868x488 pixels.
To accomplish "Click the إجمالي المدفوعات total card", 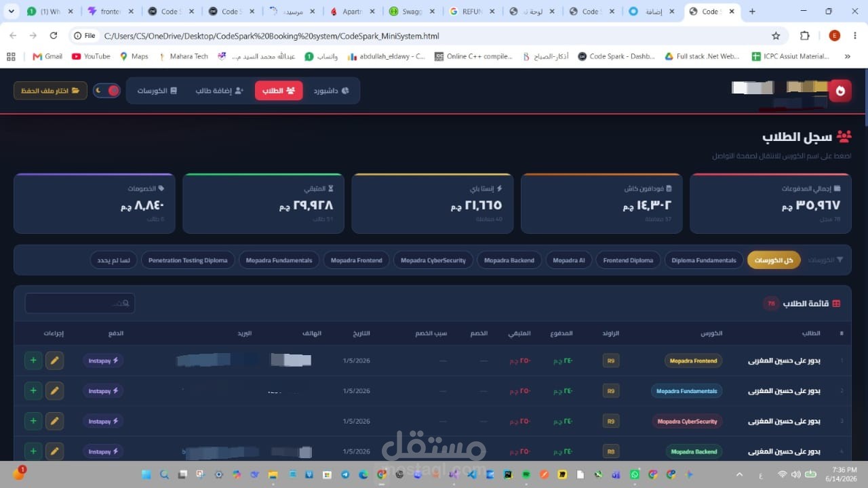I will tap(770, 203).
